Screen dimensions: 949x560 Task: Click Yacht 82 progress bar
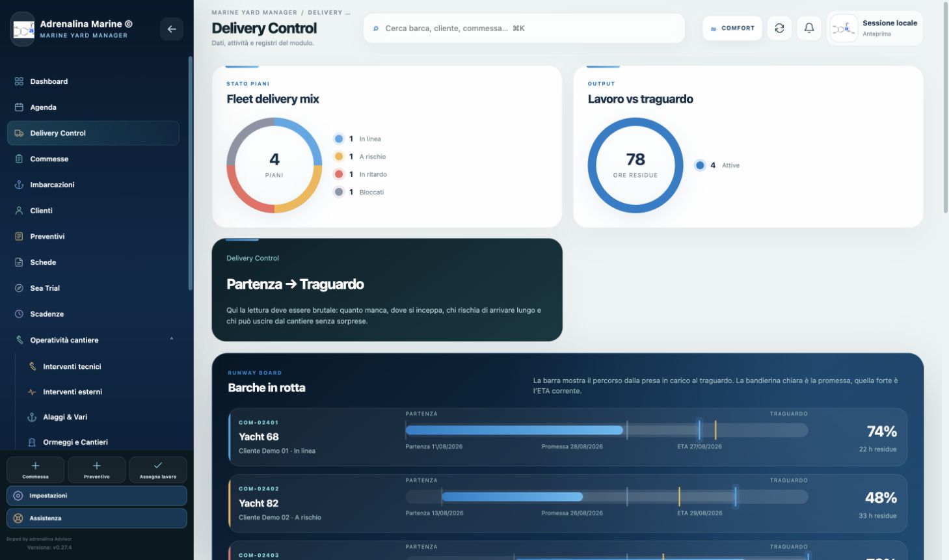607,497
